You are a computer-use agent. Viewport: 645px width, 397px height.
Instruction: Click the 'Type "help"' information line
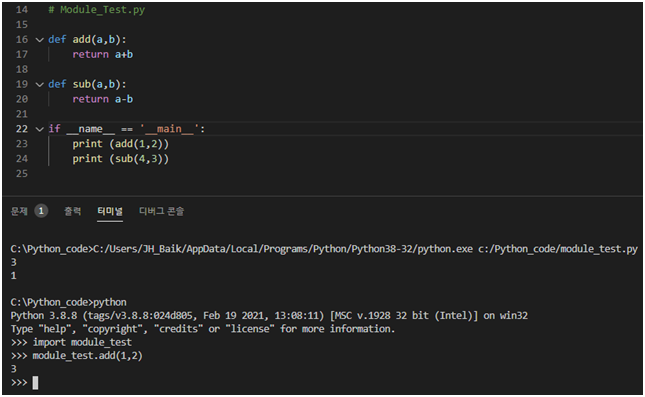point(202,329)
